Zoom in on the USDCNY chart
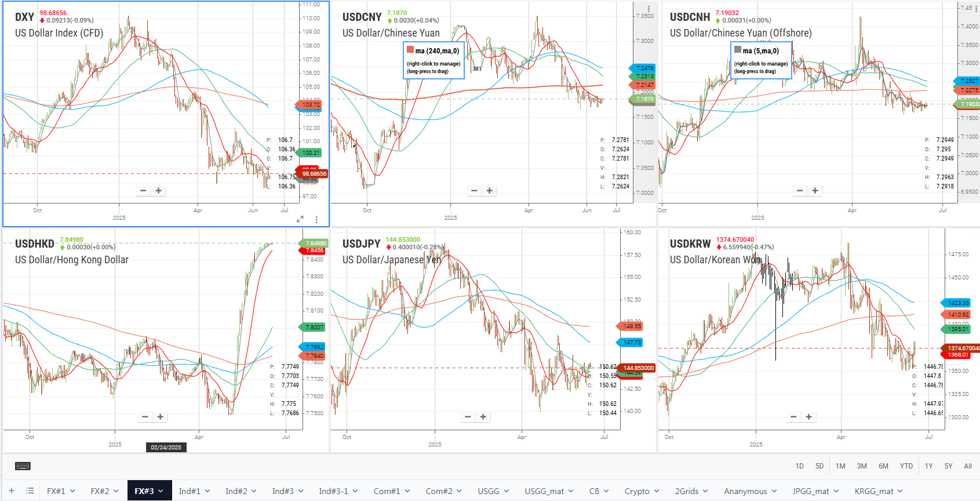980x501 pixels. (490, 191)
